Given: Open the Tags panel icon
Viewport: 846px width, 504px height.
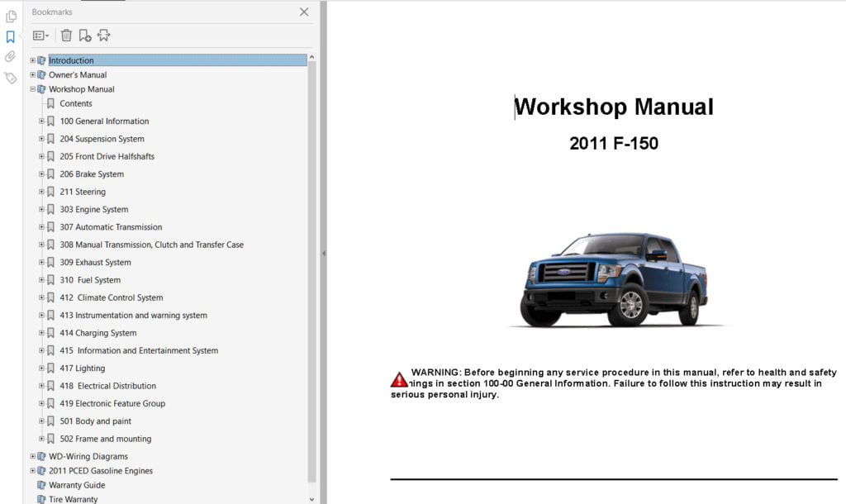Looking at the screenshot, I should (11, 78).
